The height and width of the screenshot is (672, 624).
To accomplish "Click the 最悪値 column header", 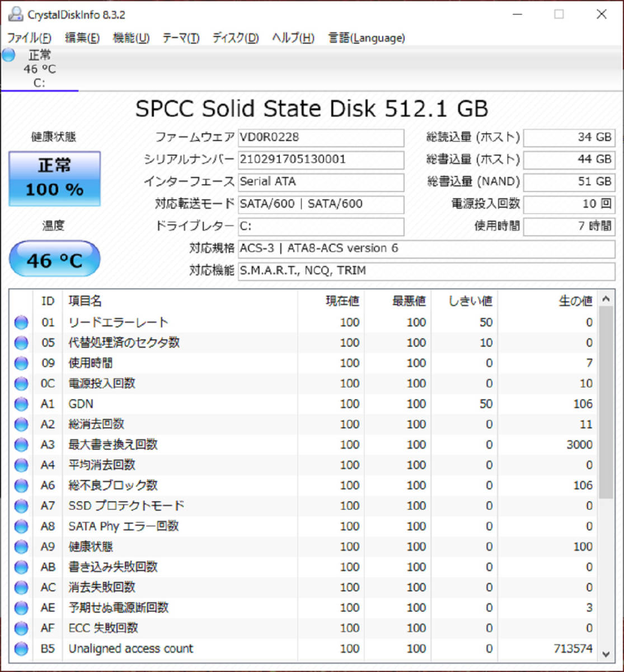I will point(397,301).
